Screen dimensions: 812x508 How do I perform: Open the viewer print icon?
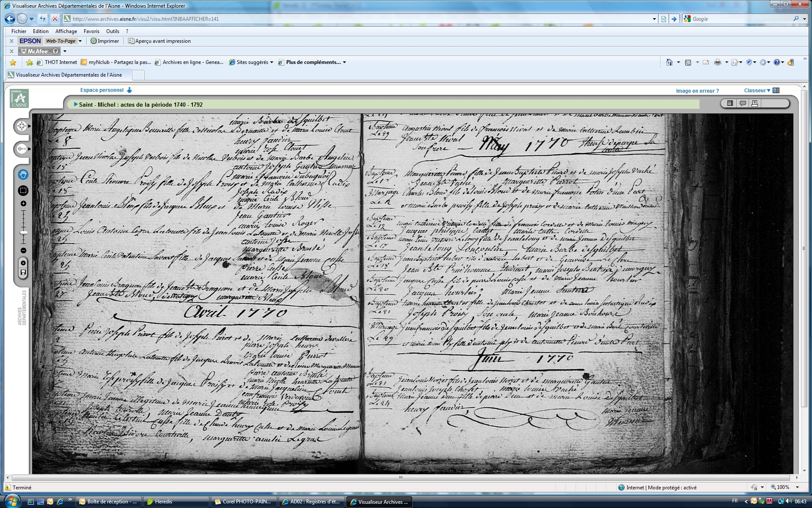point(754,103)
